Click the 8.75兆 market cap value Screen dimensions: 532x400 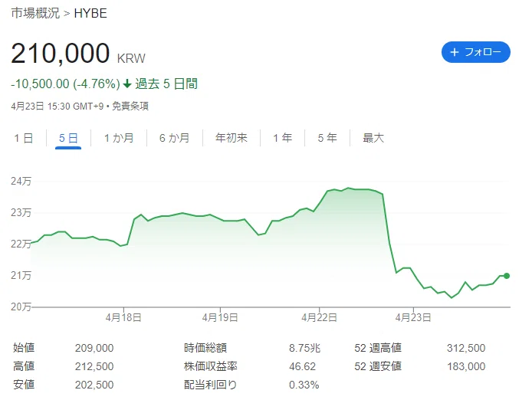tap(304, 348)
